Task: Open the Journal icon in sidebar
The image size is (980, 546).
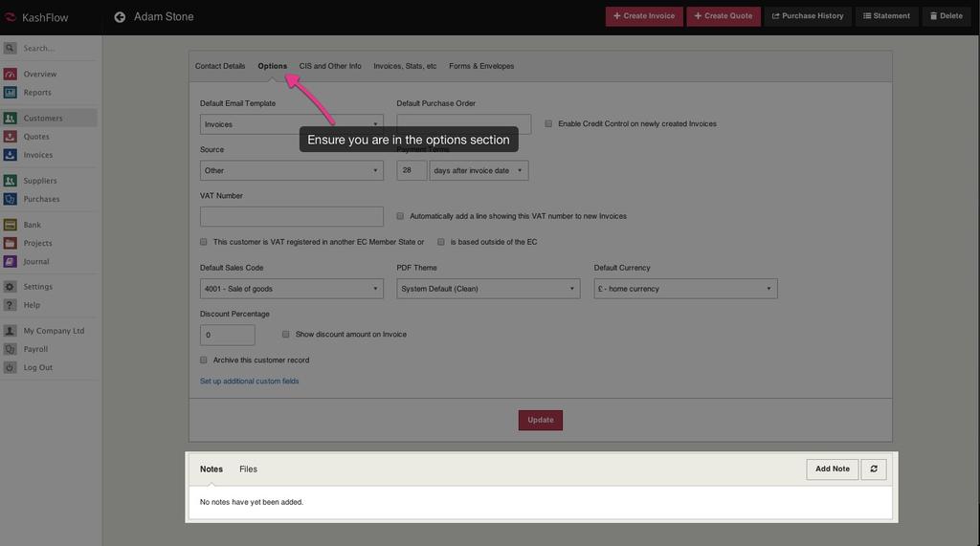Action: pyautogui.click(x=11, y=261)
